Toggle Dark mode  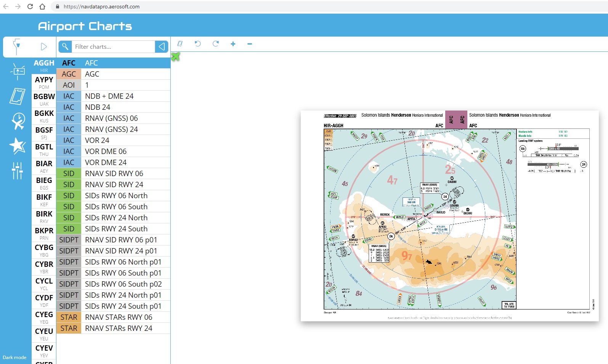(14, 357)
